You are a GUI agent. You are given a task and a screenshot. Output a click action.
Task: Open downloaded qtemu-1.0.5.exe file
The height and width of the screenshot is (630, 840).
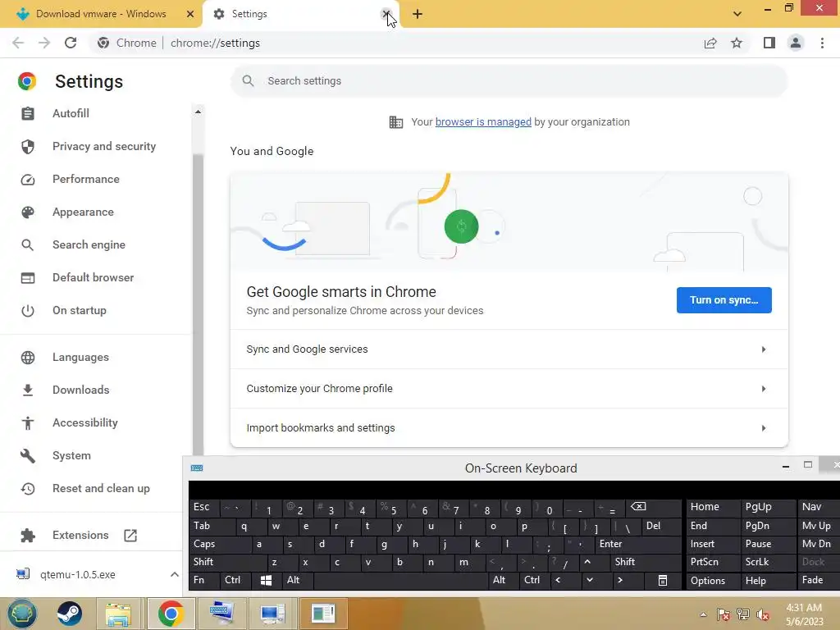[x=78, y=574]
